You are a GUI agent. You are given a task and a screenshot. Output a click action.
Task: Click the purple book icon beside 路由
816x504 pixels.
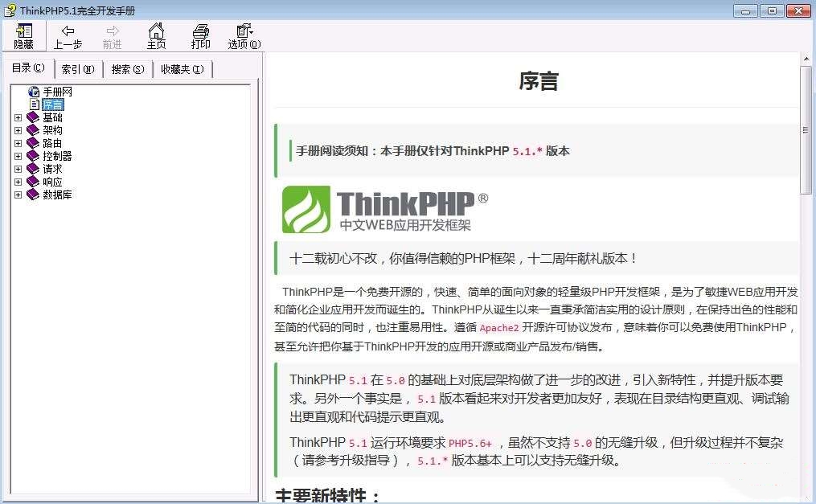(33, 143)
